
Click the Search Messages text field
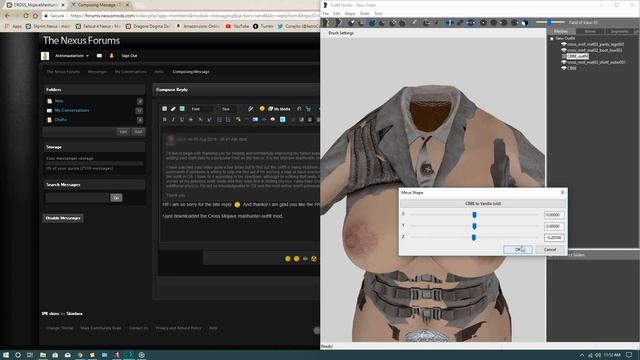coord(77,198)
